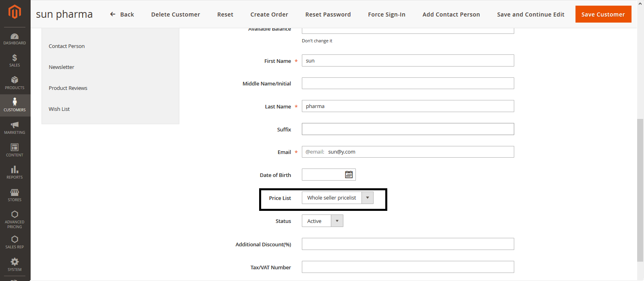
Task: Click the Magento logo icon
Action: [15, 12]
